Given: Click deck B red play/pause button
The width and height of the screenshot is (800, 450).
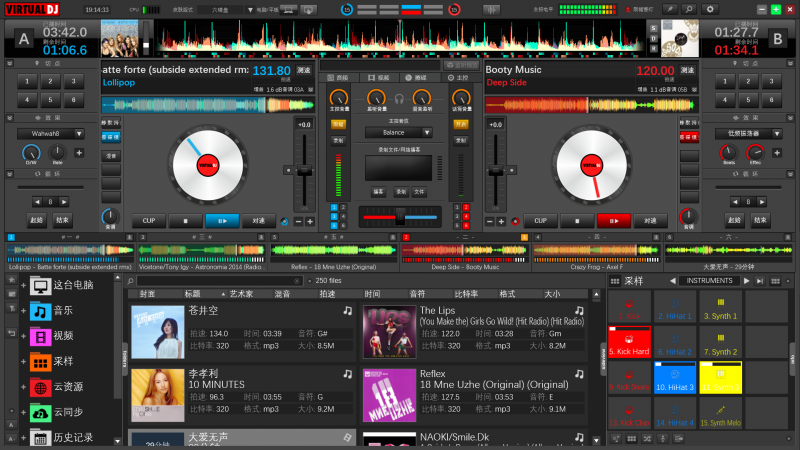Looking at the screenshot, I should coord(614,220).
